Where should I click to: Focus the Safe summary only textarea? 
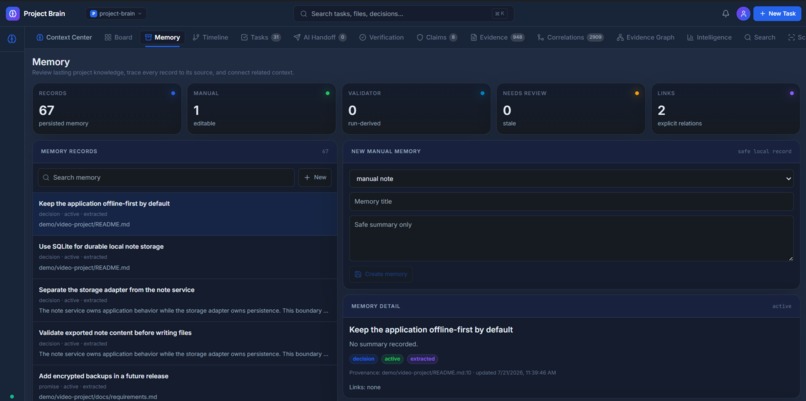(x=571, y=239)
